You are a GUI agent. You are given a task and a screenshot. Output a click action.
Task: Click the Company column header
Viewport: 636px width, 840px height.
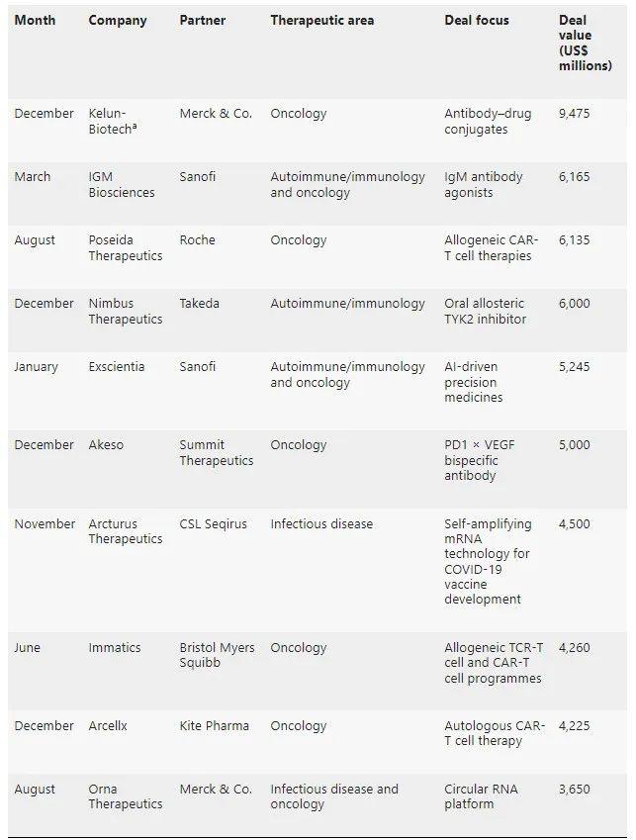pyautogui.click(x=118, y=20)
